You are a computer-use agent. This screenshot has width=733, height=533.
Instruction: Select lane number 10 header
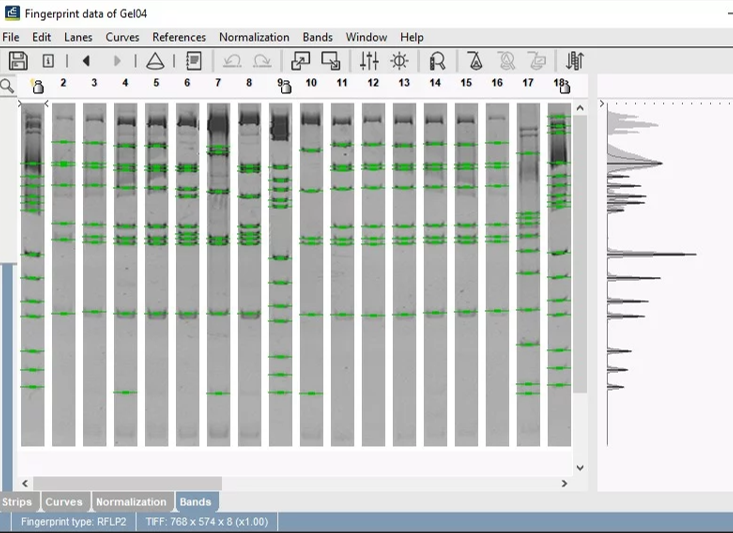coord(311,83)
